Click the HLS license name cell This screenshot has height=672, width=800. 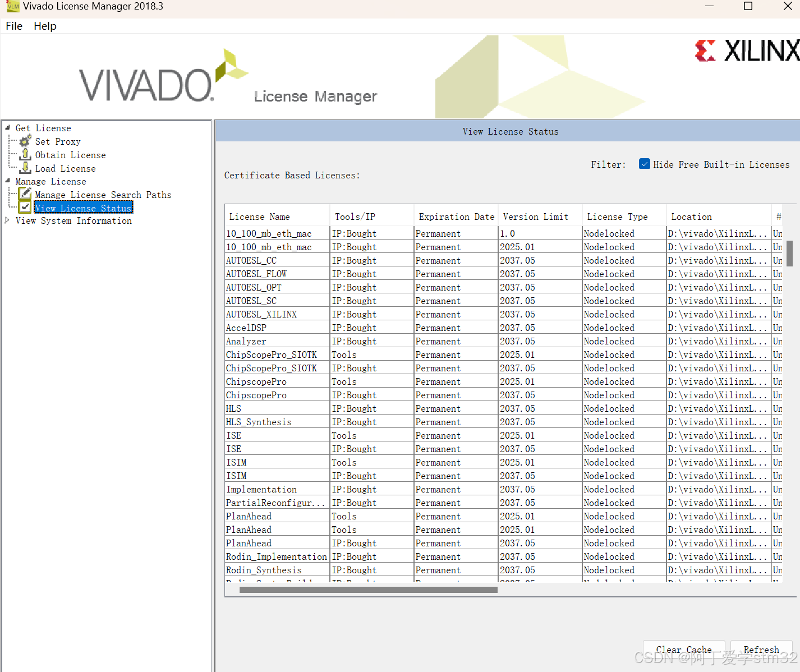tap(277, 408)
